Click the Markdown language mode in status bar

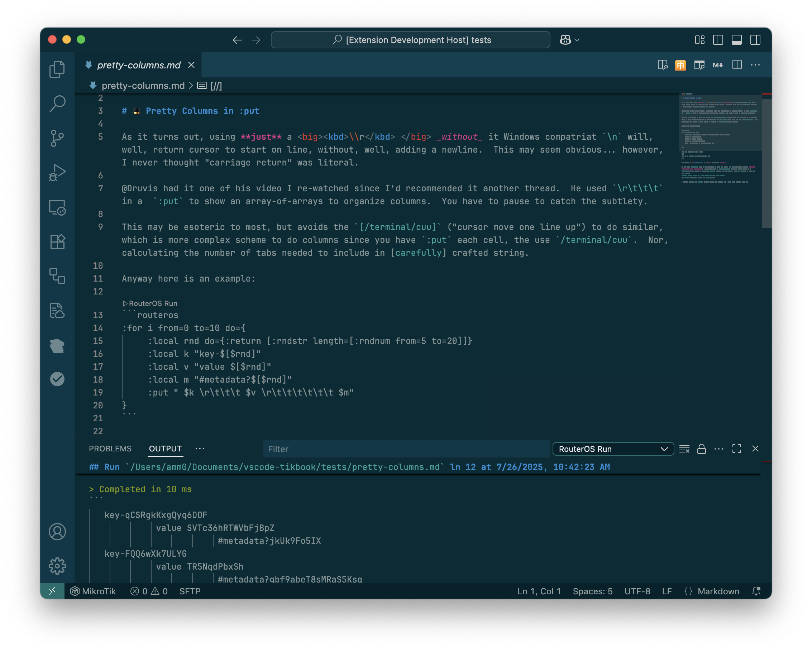point(718,591)
